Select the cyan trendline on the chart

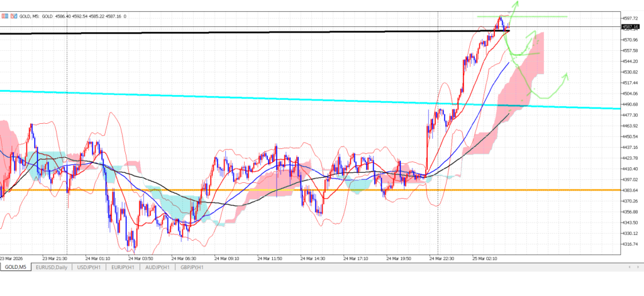click(x=189, y=96)
